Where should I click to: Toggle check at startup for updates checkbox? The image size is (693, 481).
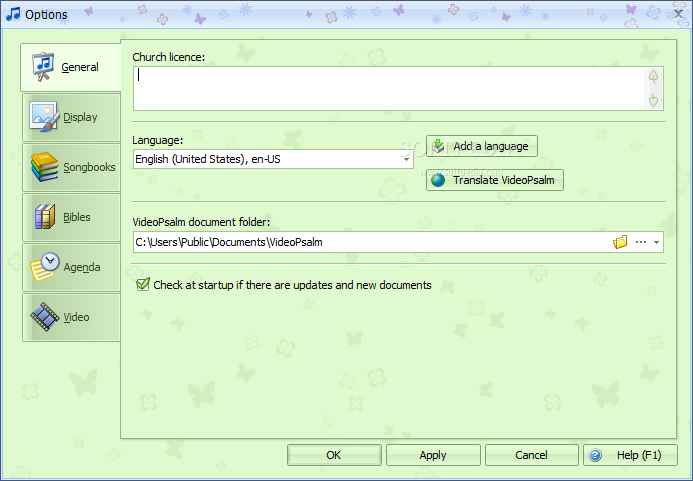143,284
